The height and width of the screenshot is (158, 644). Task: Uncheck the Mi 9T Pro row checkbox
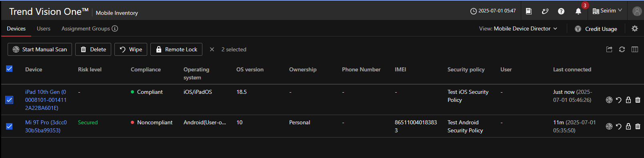coord(9,126)
